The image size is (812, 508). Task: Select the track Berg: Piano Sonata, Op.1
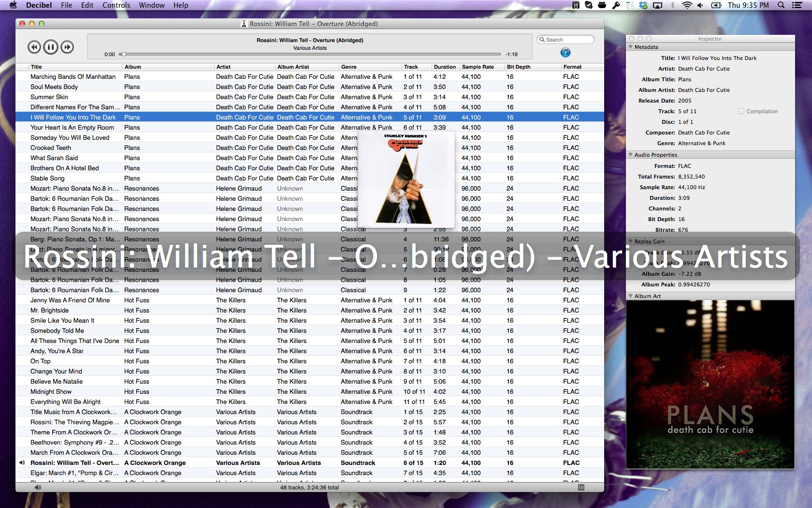click(x=309, y=239)
